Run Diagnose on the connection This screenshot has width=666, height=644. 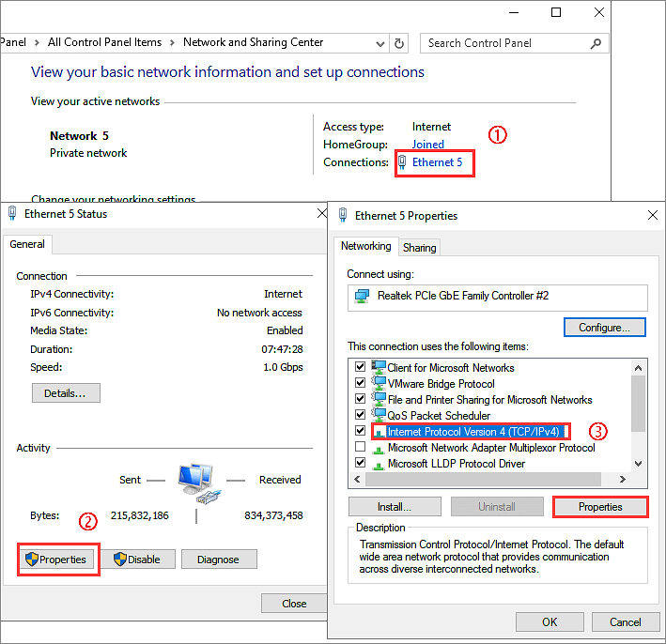point(219,560)
